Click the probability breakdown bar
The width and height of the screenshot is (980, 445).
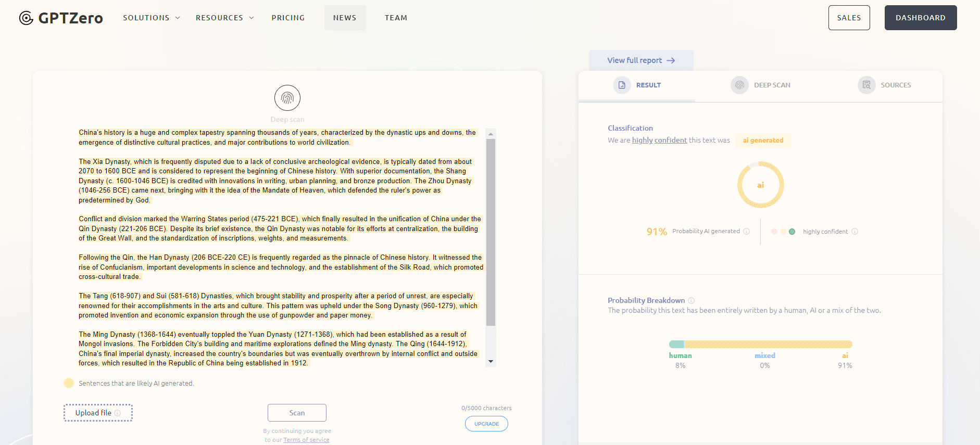pos(760,344)
